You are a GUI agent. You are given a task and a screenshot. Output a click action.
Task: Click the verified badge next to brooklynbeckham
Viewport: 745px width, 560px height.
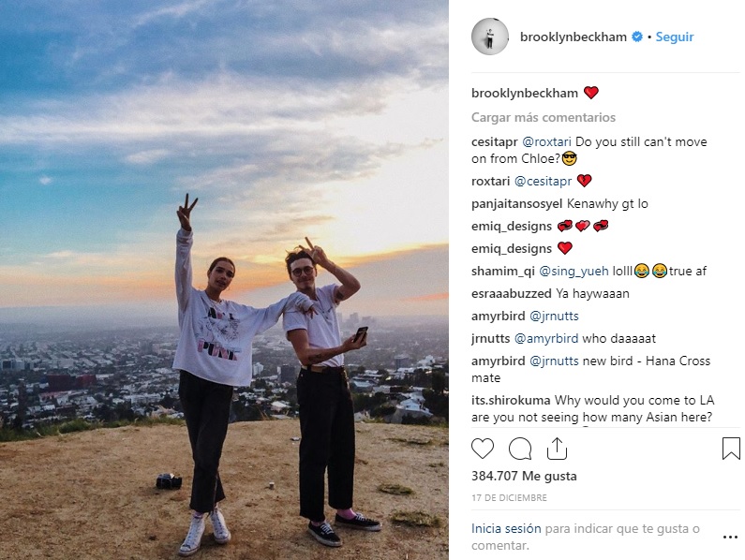(x=637, y=37)
